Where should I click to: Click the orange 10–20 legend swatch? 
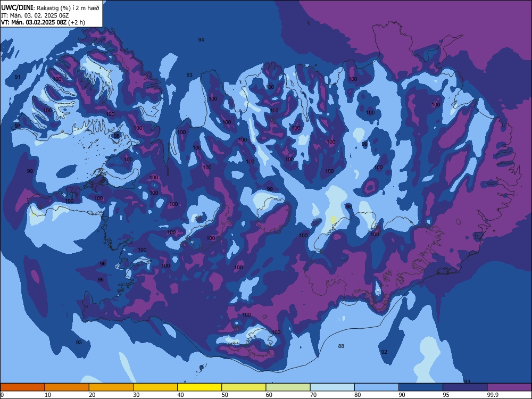(67, 387)
